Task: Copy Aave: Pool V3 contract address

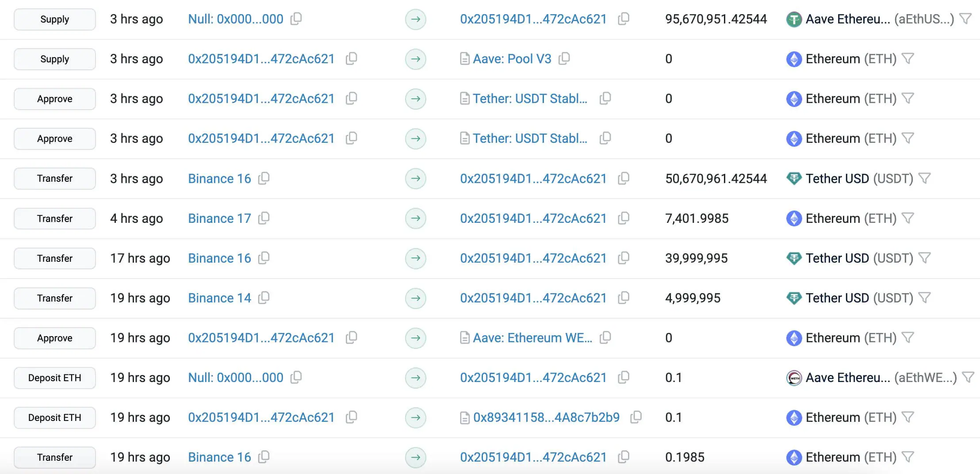Action: pyautogui.click(x=564, y=59)
